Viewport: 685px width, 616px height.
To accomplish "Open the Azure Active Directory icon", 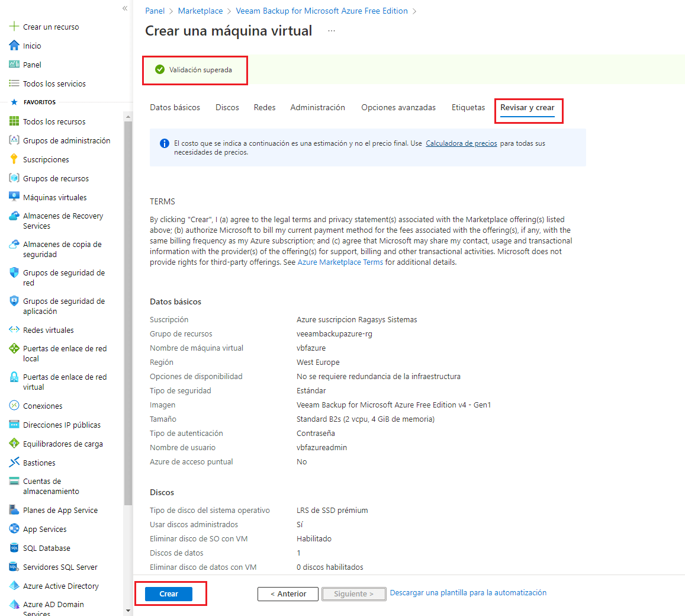I will pos(14,585).
